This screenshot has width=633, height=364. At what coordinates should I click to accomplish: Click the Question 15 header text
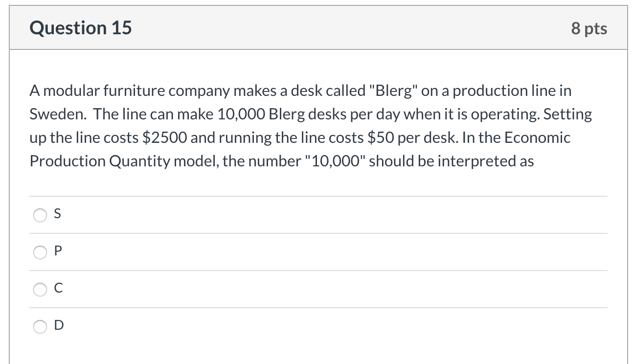(81, 28)
